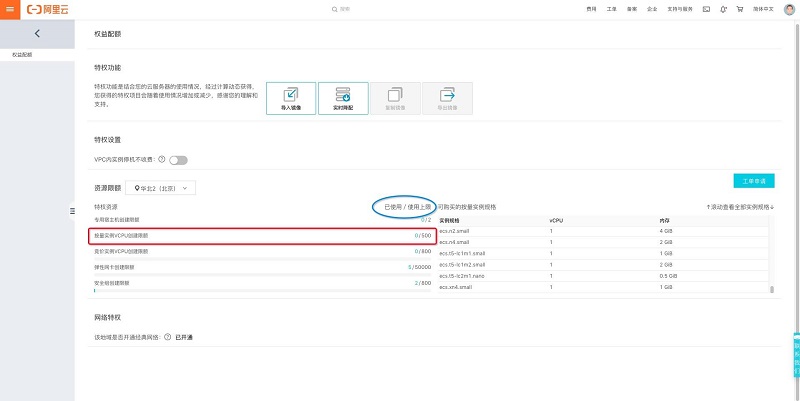The width and height of the screenshot is (800, 401).
Task: Open the orange hamburger main menu
Action: point(10,9)
